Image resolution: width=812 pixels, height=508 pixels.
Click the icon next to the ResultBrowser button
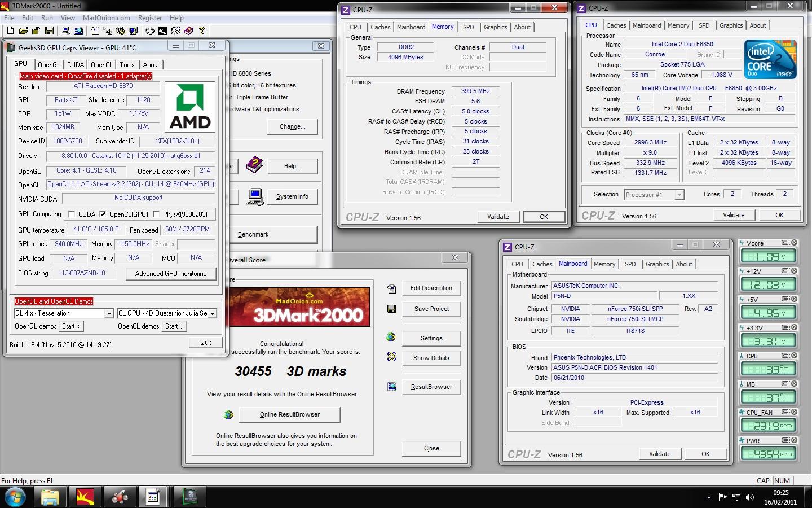point(391,387)
